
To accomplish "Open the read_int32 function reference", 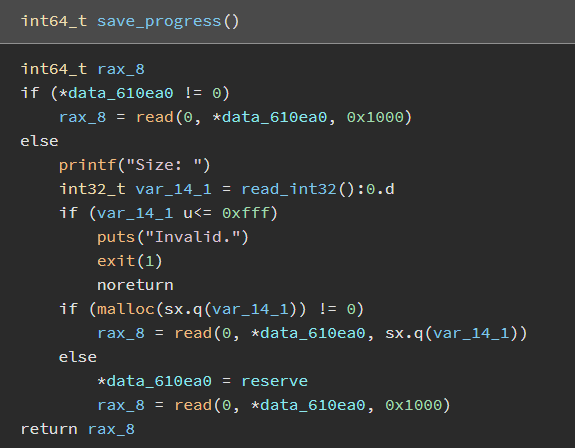I will (289, 189).
